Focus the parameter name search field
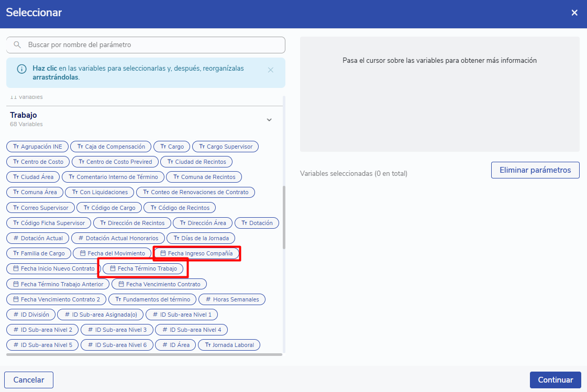587x392 pixels. (x=146, y=45)
